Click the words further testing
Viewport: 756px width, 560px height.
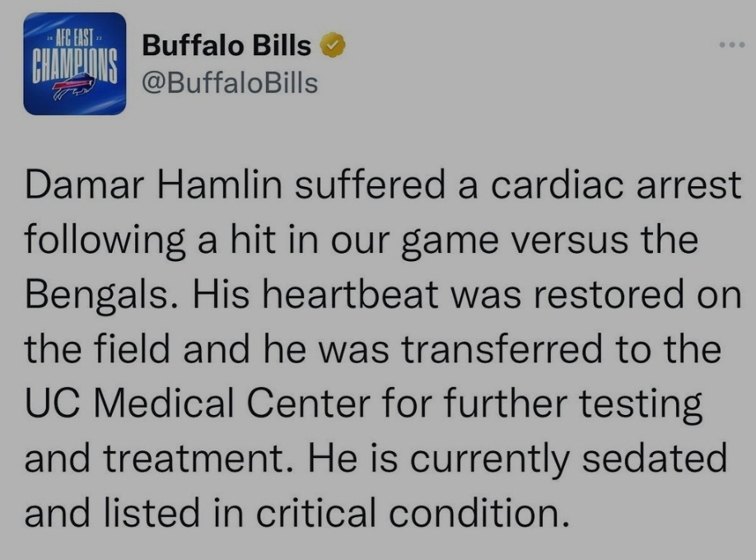pos(572,404)
